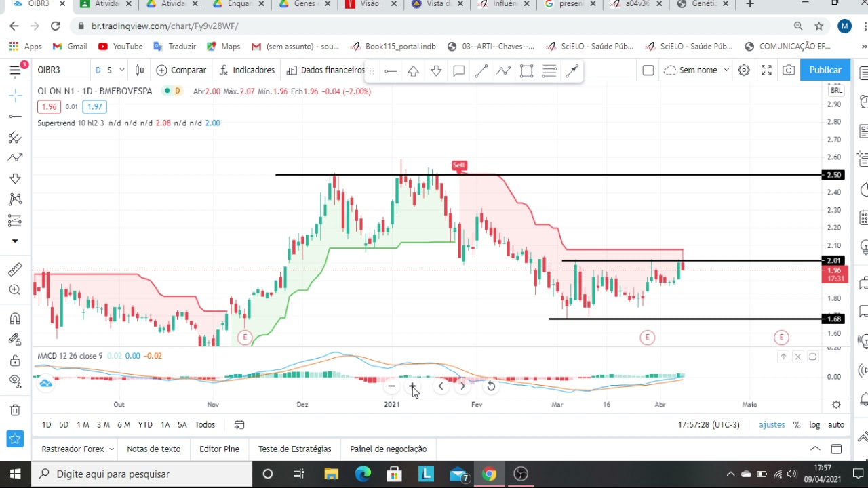
Task: Expand the bottom panel with chevron up
Action: (x=815, y=449)
